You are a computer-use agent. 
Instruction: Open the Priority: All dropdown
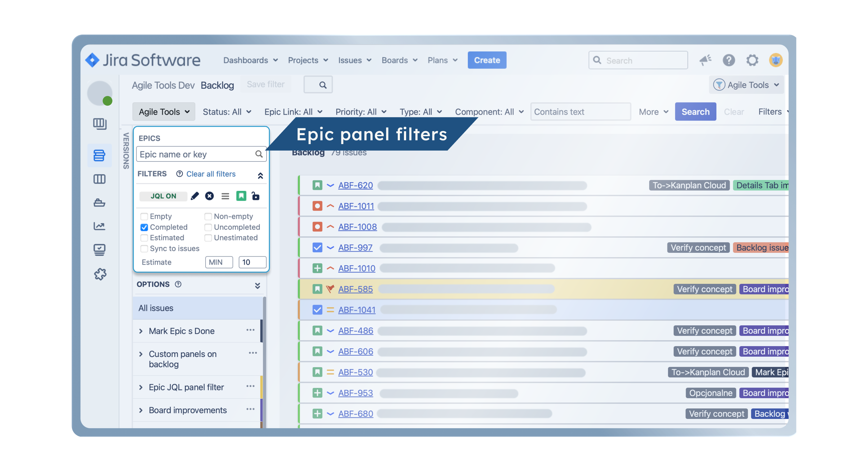tap(361, 112)
